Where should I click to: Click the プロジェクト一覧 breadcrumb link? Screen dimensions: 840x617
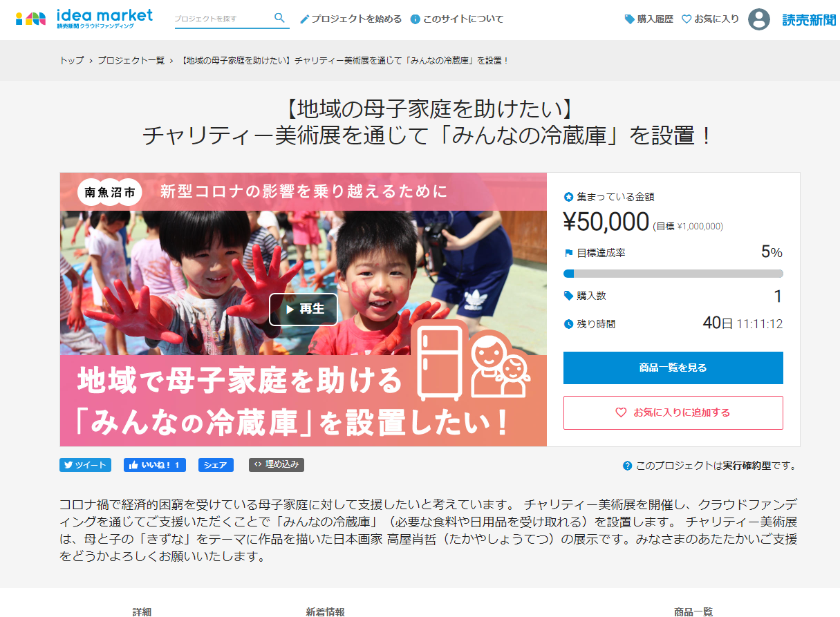[131, 61]
